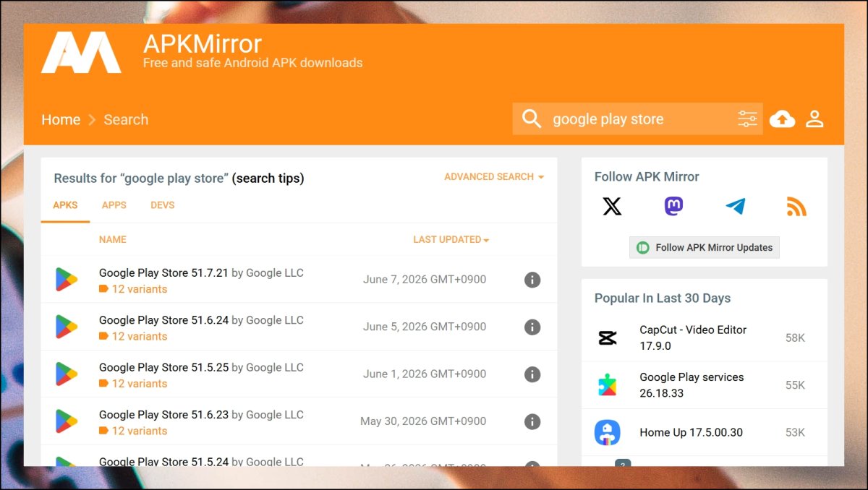868x490 pixels.
Task: Show info for Play Store 51.6.24
Action: (532, 327)
